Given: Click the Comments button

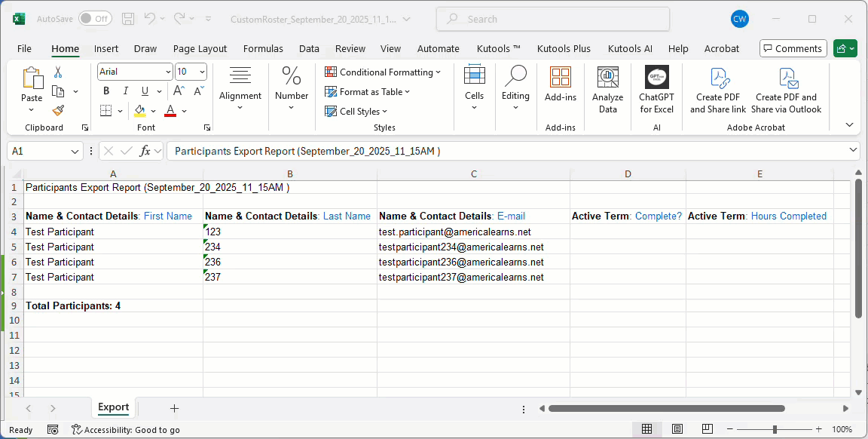Looking at the screenshot, I should pyautogui.click(x=793, y=48).
